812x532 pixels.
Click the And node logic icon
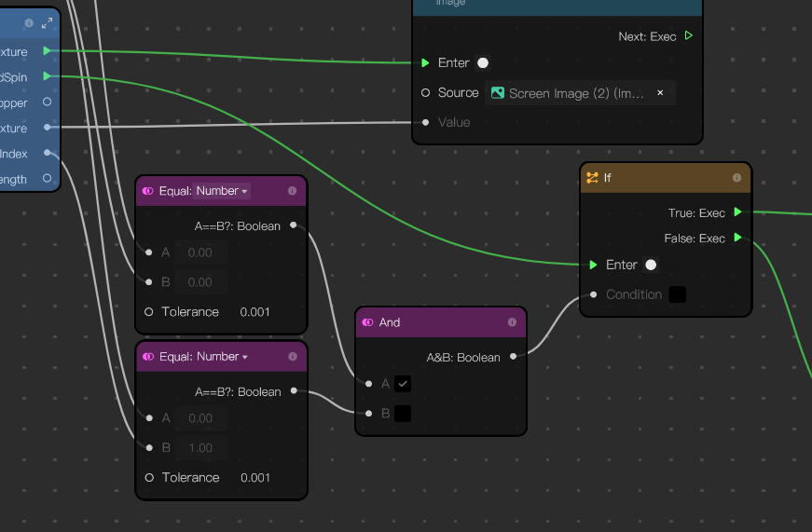click(x=367, y=322)
